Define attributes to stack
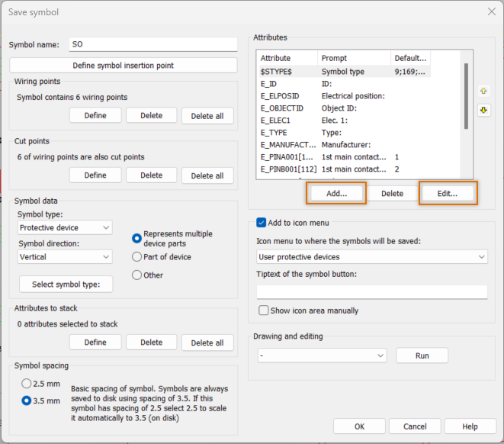The image size is (504, 444). pyautogui.click(x=95, y=342)
